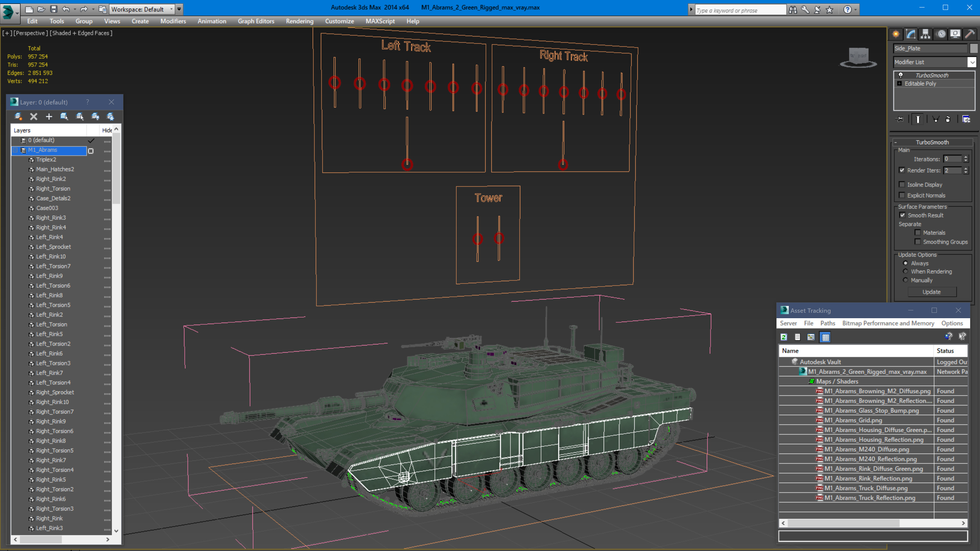The width and height of the screenshot is (980, 551).
Task: Open the Workspace Default dropdown
Action: point(142,9)
